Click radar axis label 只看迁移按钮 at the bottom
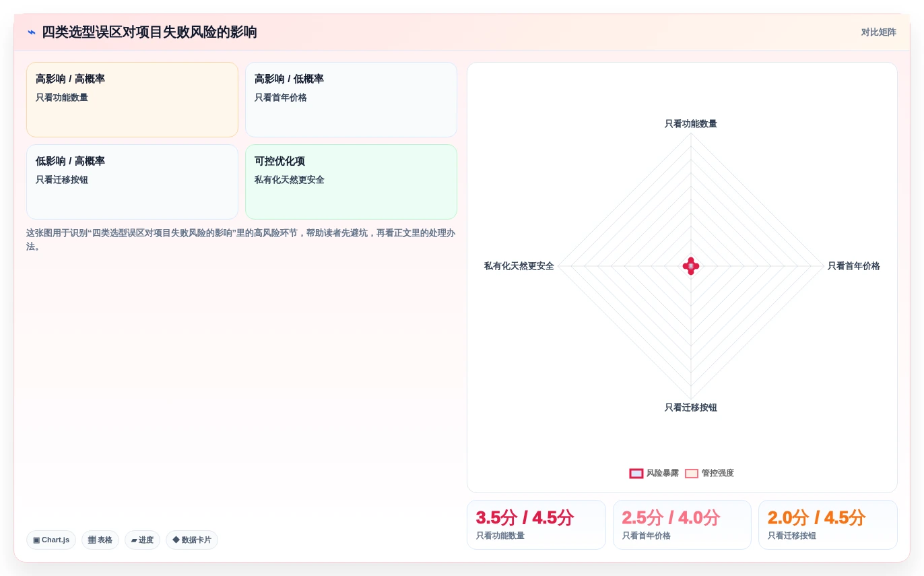 690,408
